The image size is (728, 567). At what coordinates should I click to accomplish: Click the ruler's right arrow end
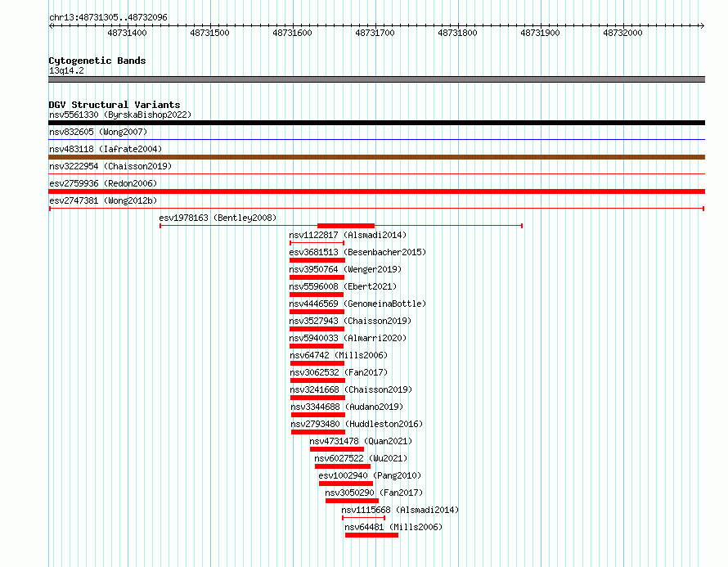(702, 25)
